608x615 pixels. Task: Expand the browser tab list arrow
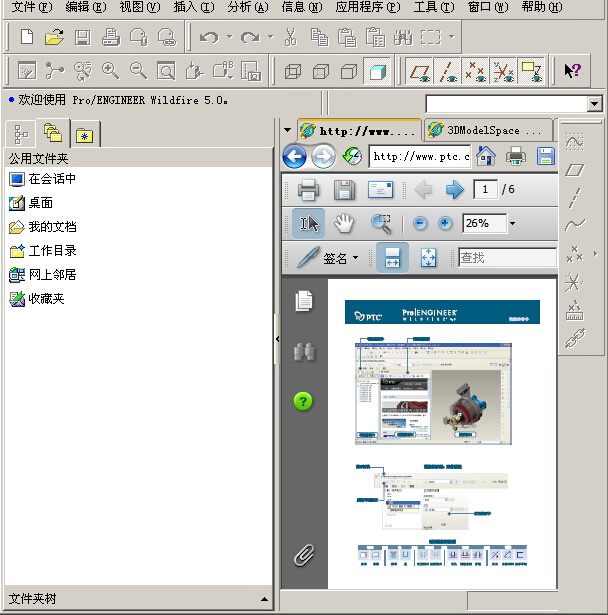(288, 130)
